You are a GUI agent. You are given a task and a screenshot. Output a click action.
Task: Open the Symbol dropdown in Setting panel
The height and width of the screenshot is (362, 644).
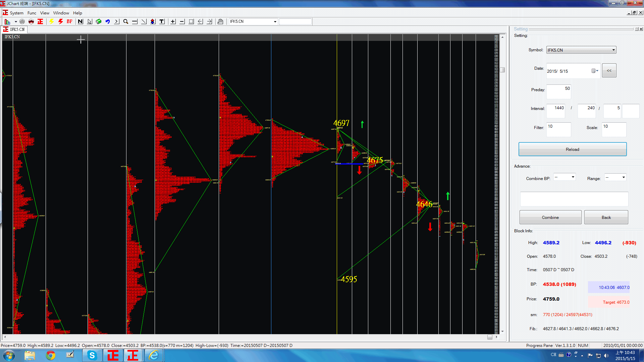[613, 50]
